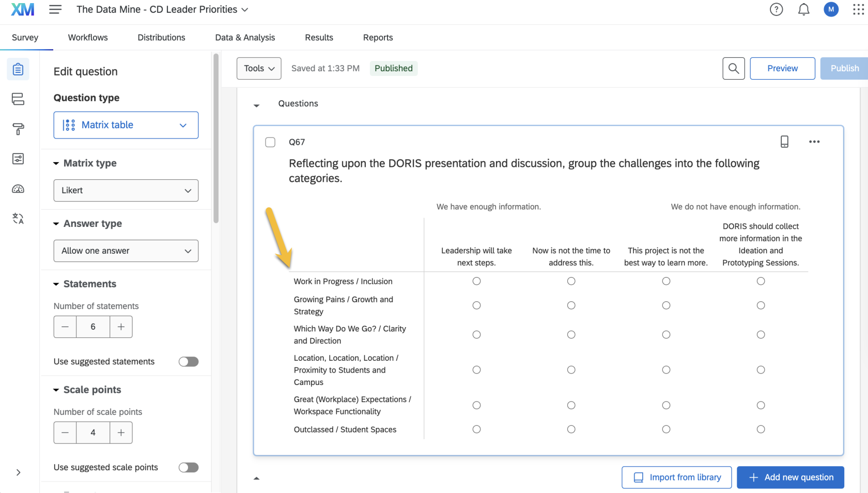Click the number of scale points field showing 4
Screen dimensions: 868x493
(93, 433)
